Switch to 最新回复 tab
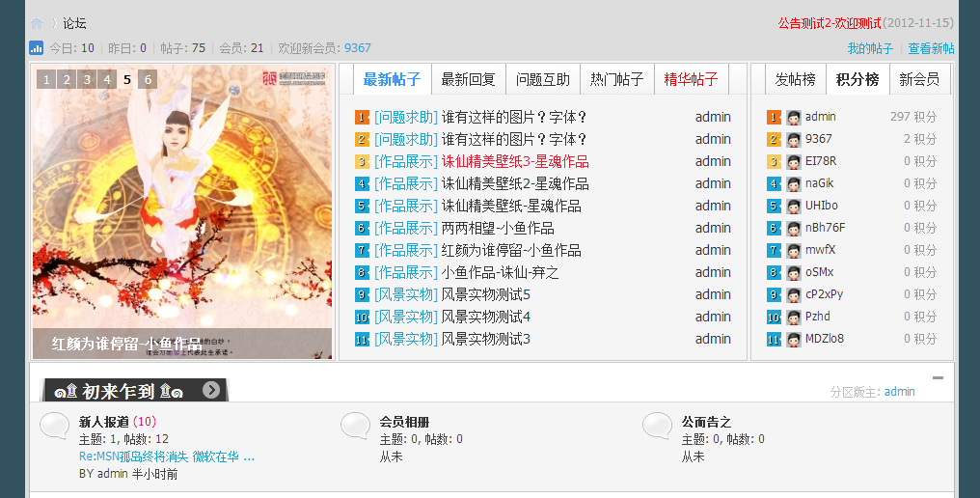Image resolution: width=980 pixels, height=498 pixels. [x=468, y=79]
